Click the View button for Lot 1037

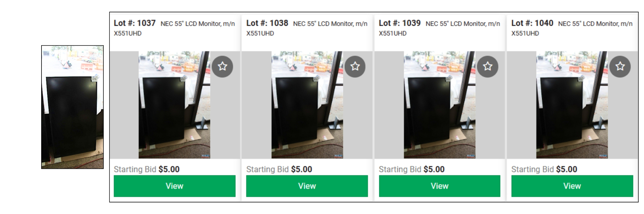pyautogui.click(x=175, y=186)
